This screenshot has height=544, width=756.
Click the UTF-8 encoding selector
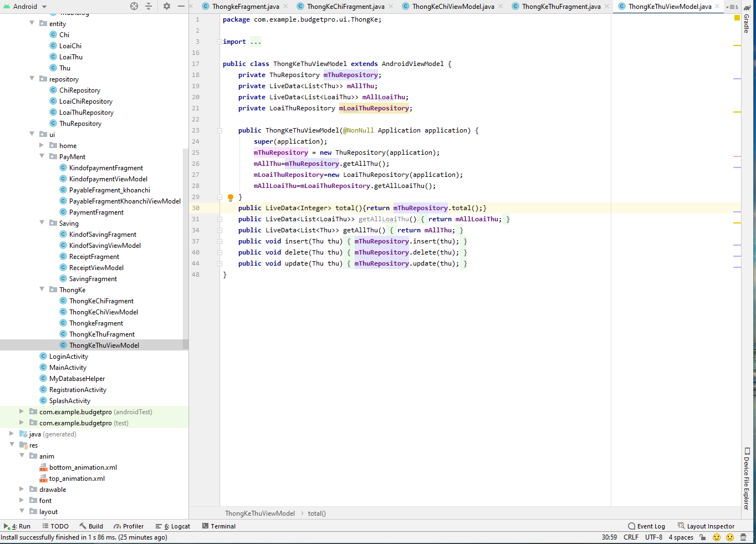coord(653,537)
